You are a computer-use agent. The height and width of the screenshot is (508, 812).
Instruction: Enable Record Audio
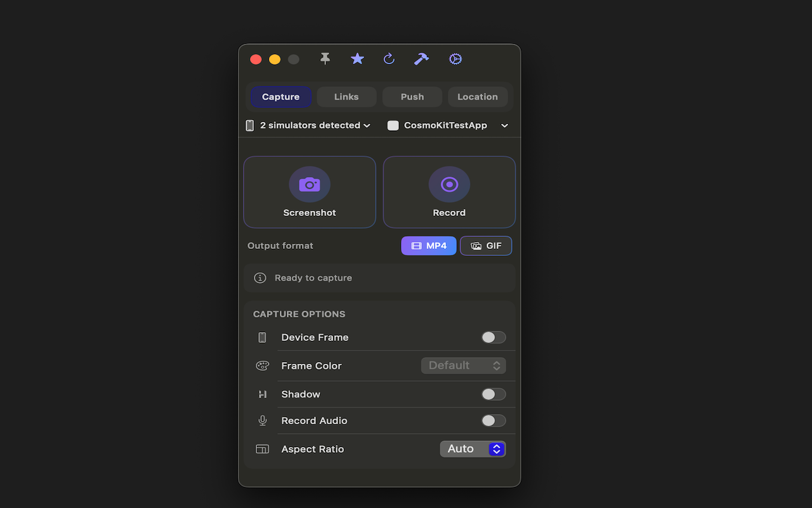(x=494, y=420)
